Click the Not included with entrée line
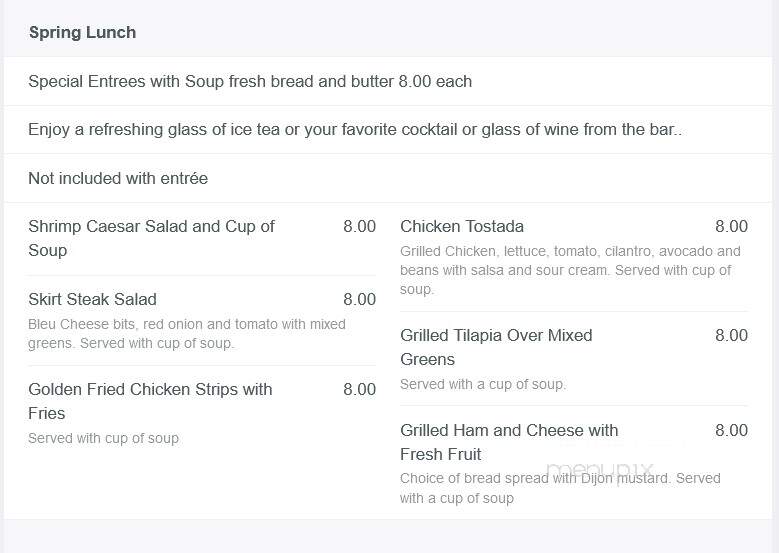The image size is (779, 553). pos(118,178)
